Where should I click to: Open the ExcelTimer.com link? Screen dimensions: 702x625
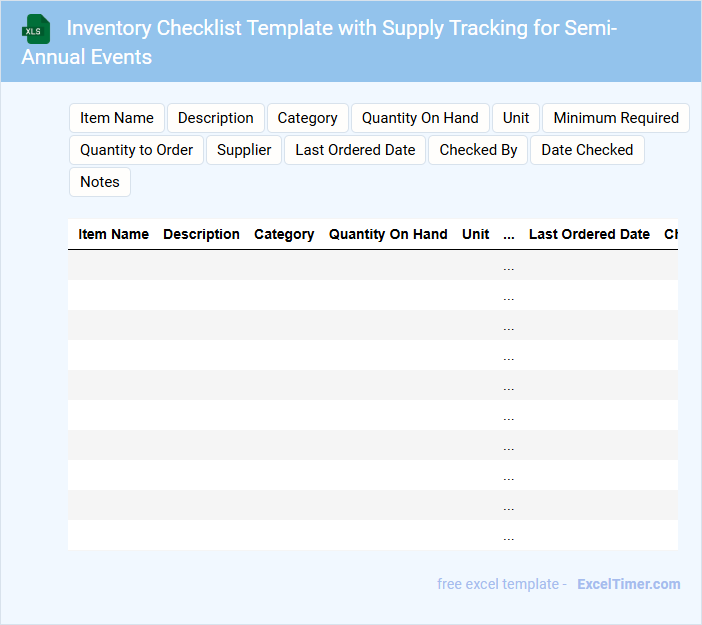point(628,584)
